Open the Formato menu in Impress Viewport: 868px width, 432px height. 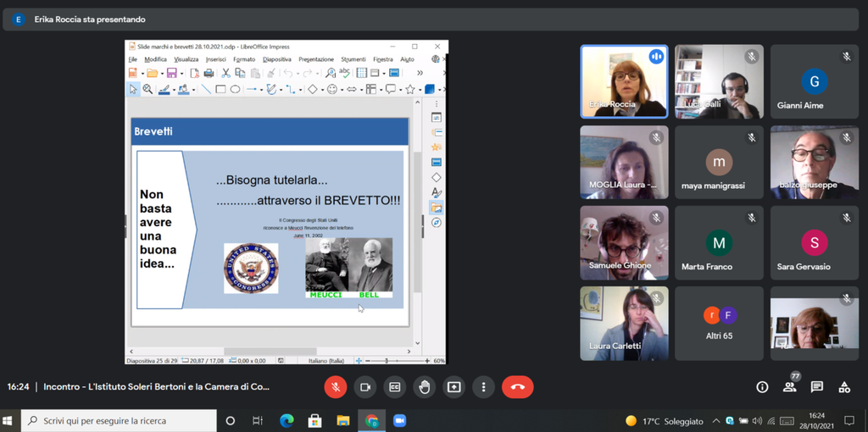244,59
